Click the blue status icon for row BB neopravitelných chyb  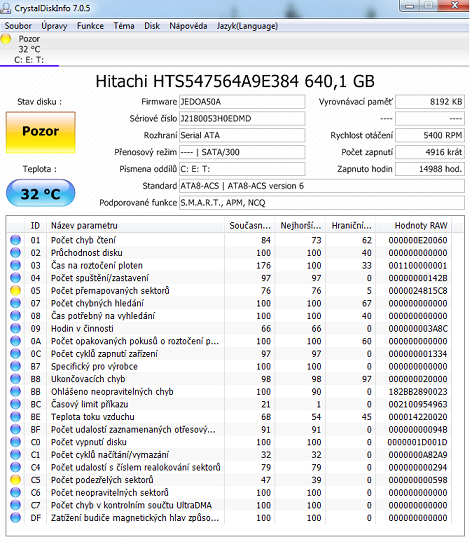15,391
